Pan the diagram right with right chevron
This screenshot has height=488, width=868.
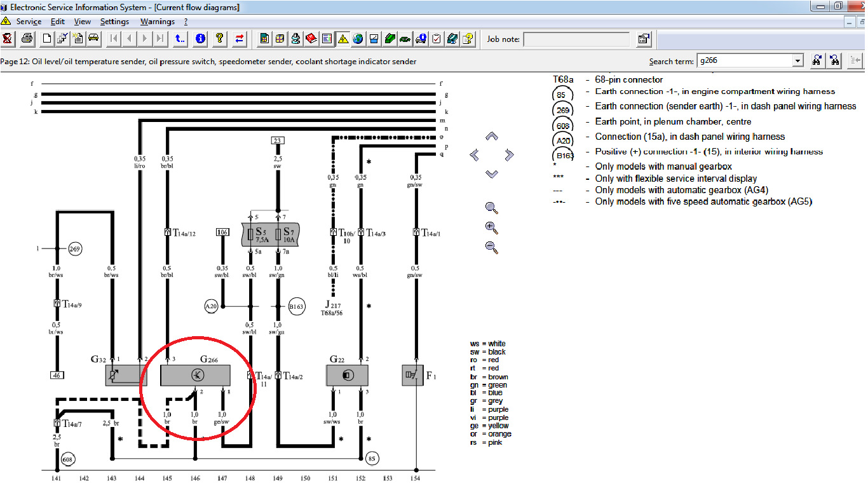pyautogui.click(x=509, y=154)
